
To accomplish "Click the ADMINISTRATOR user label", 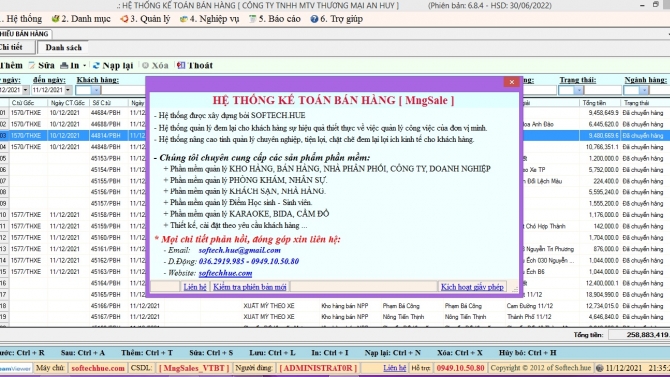I will [318, 368].
